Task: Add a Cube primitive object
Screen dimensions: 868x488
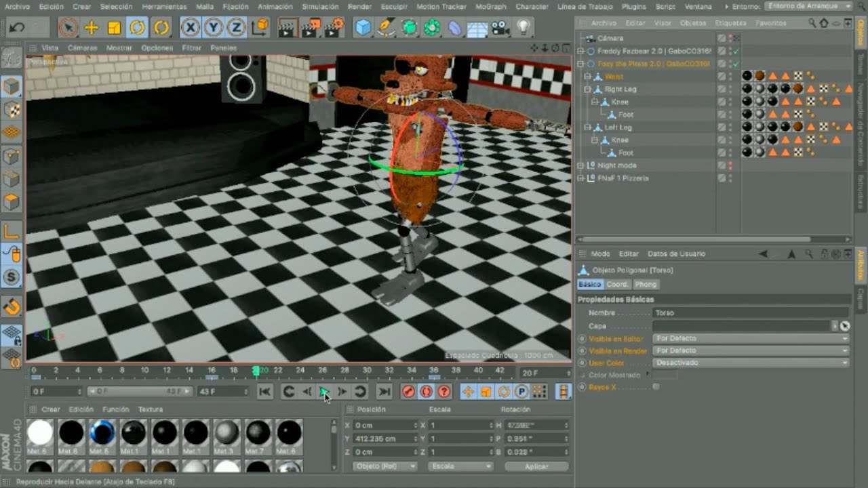Action: click(363, 28)
